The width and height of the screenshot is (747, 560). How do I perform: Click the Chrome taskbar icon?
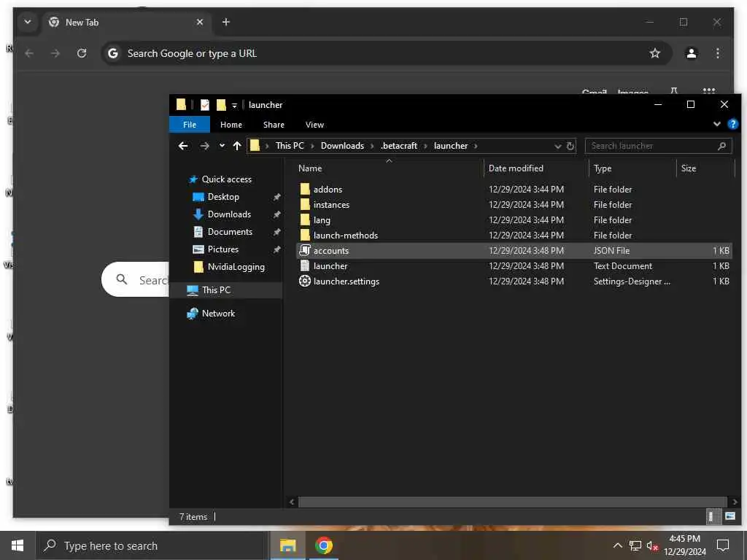click(x=323, y=545)
